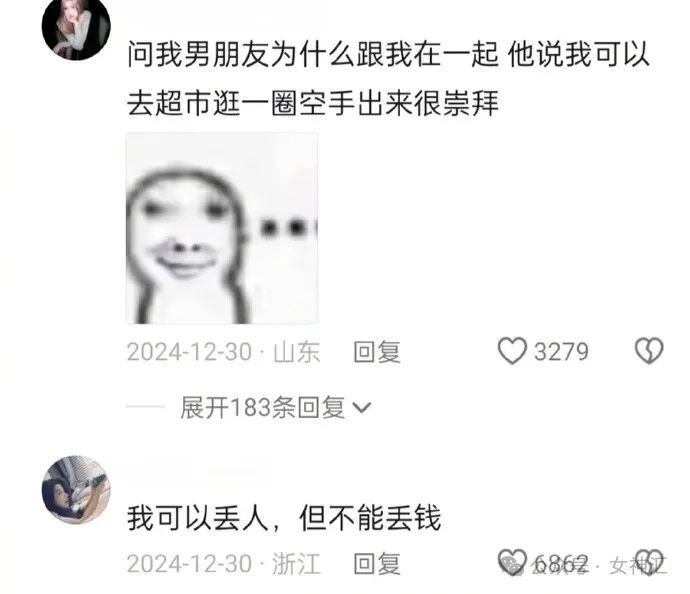The height and width of the screenshot is (594, 690).
Task: Select the supermarket boyfriend comment text
Action: click(x=388, y=79)
